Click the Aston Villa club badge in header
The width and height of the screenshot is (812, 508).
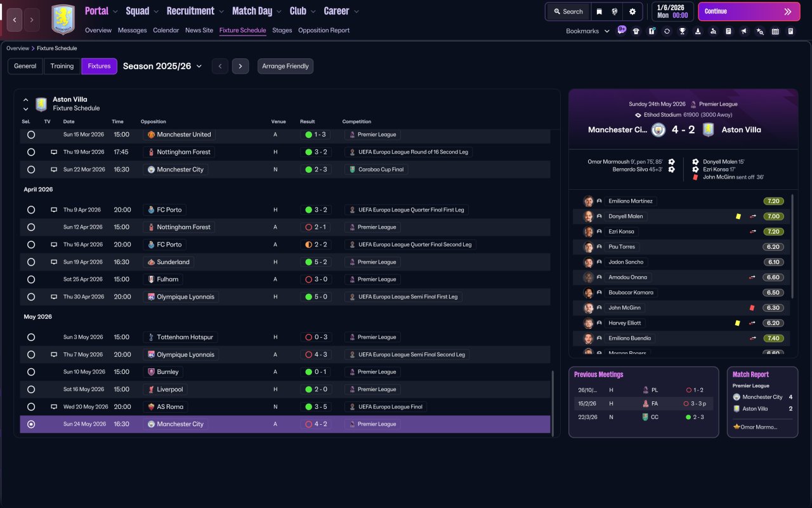[x=63, y=20]
